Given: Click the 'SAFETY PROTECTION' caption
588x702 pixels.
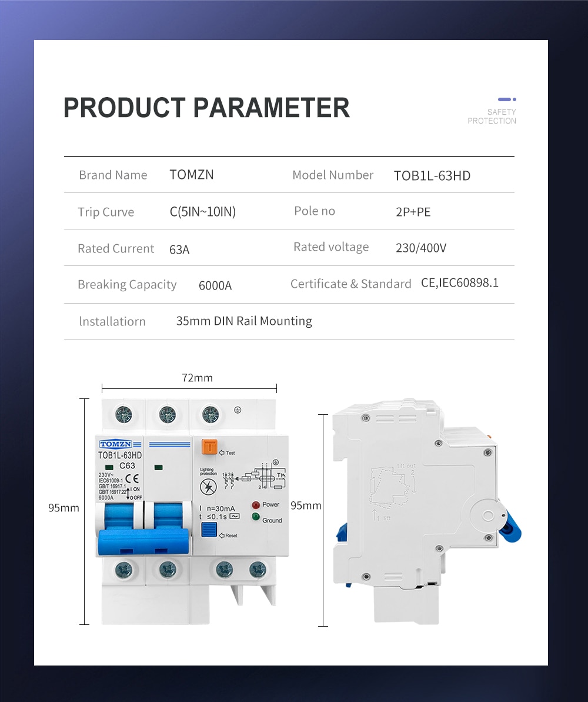Looking at the screenshot, I should coord(492,117).
